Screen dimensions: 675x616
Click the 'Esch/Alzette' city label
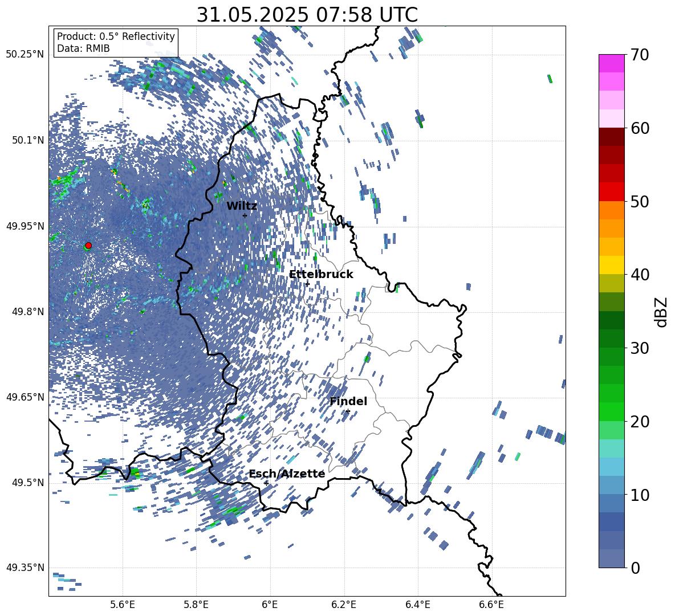(x=287, y=474)
